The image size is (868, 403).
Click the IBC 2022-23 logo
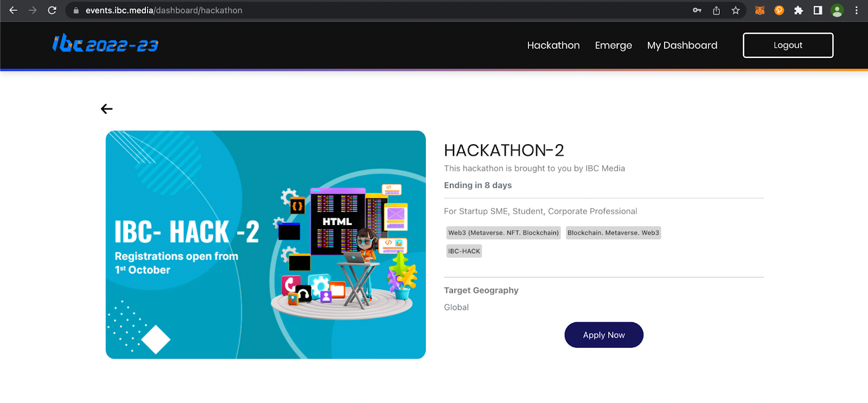click(105, 44)
